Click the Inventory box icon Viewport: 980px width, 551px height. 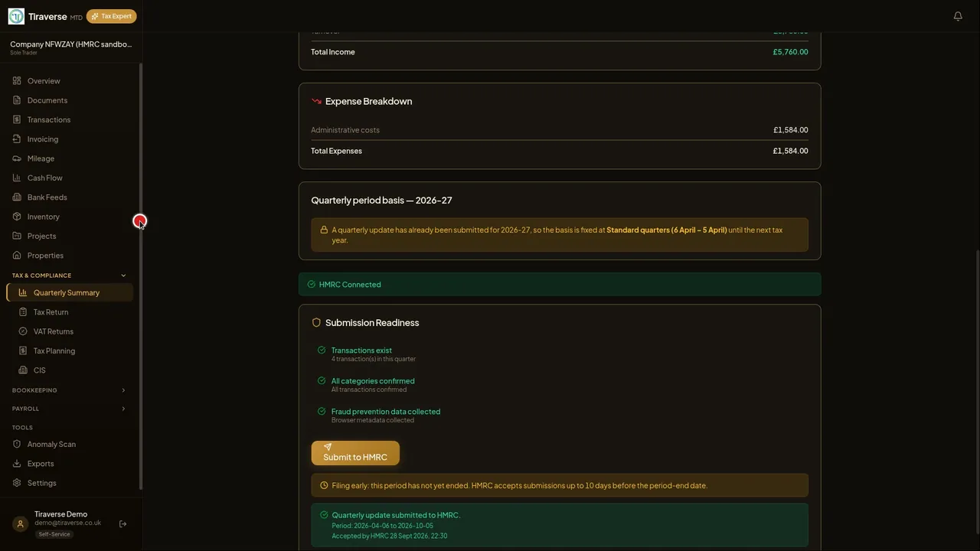[x=17, y=217]
